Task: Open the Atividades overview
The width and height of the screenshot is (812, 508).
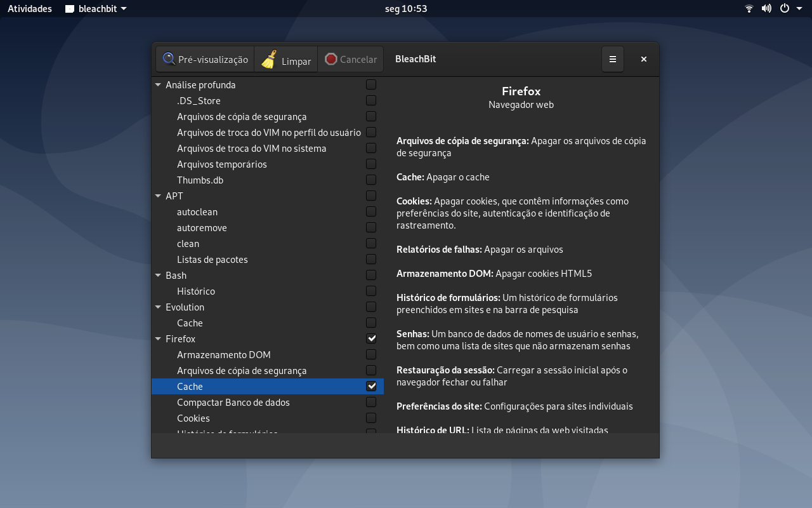Action: coord(30,9)
